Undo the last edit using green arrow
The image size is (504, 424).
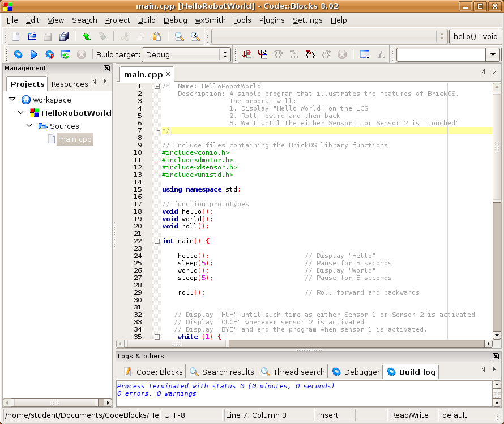tap(86, 36)
